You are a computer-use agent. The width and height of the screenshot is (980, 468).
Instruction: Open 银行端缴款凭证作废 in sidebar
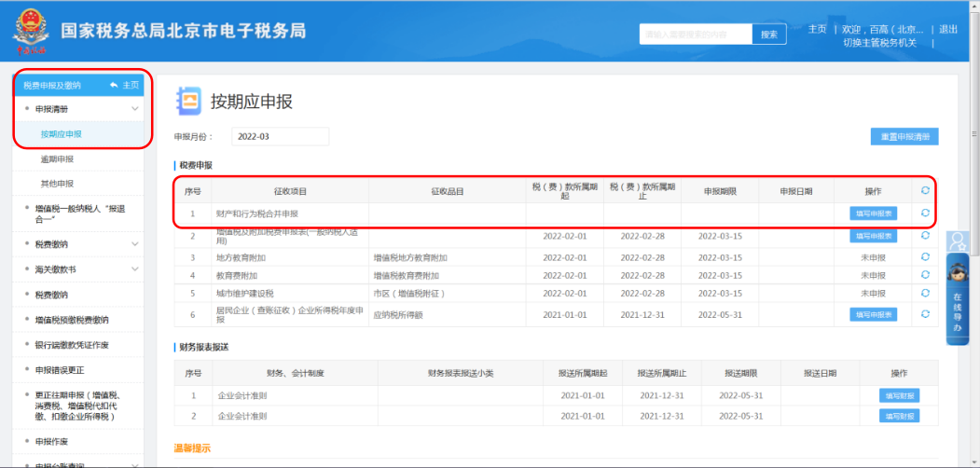pyautogui.click(x=72, y=345)
